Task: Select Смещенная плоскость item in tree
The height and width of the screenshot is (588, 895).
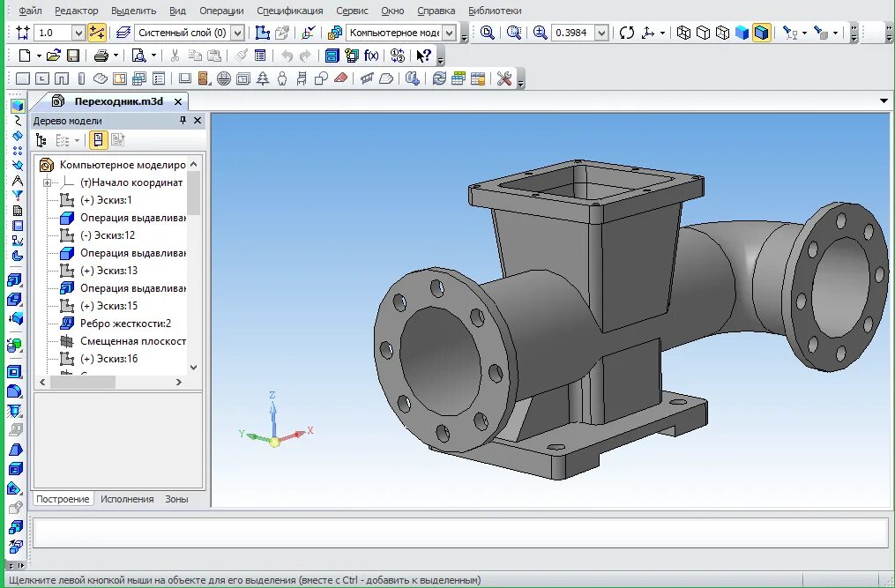Action: [133, 341]
